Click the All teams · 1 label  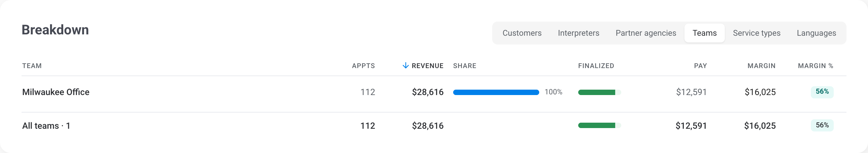click(x=46, y=126)
